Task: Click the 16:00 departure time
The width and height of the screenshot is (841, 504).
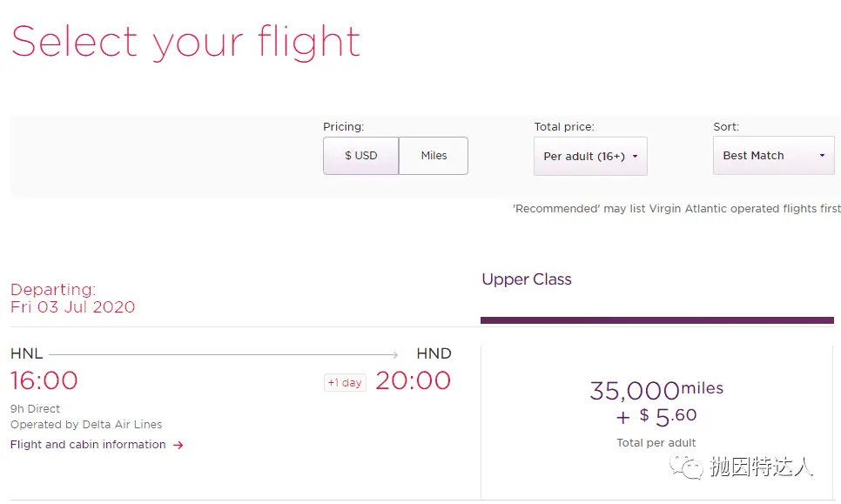Action: click(x=44, y=380)
